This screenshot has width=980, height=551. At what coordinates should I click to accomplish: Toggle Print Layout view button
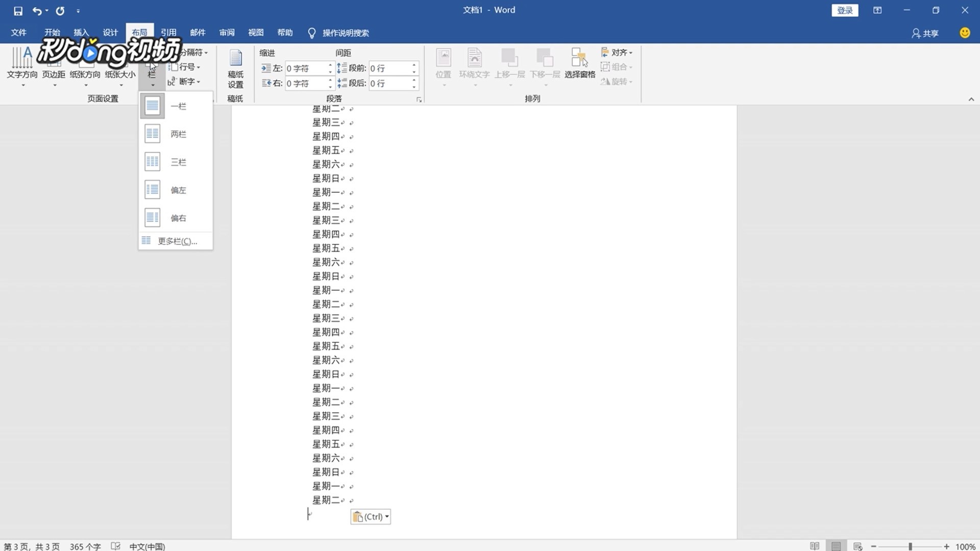point(836,546)
